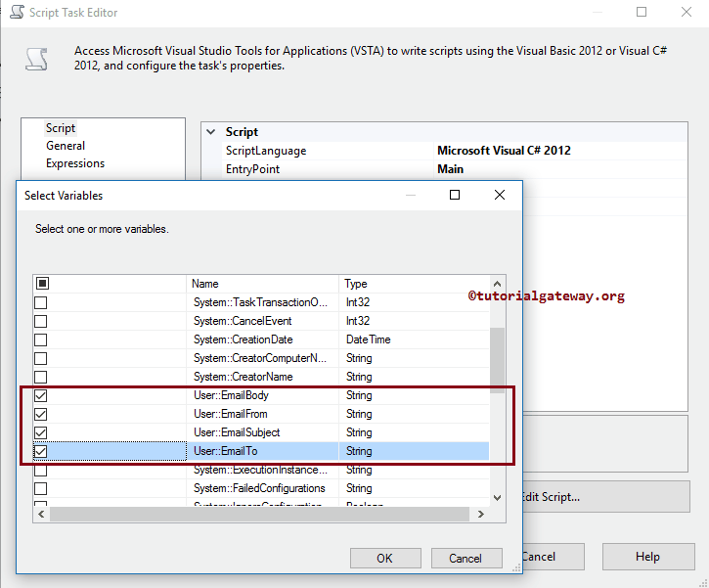Select the User::EmailBody row name

(x=231, y=395)
